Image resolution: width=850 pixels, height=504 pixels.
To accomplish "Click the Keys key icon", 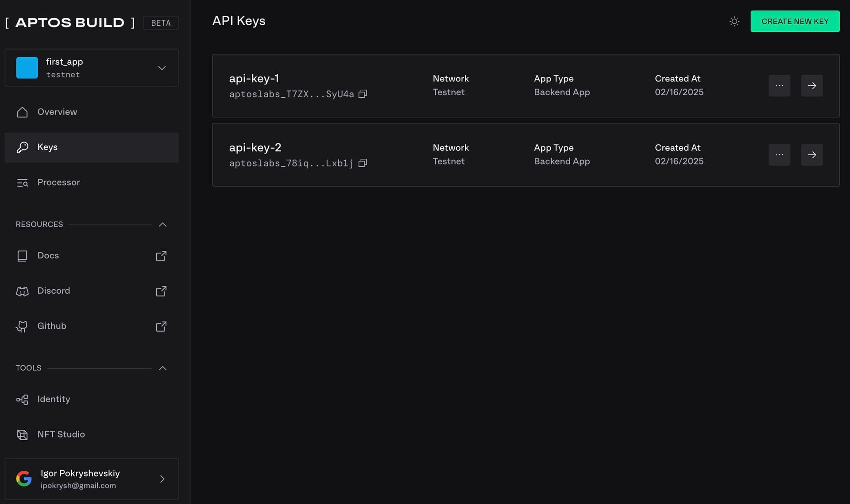I will (22, 147).
